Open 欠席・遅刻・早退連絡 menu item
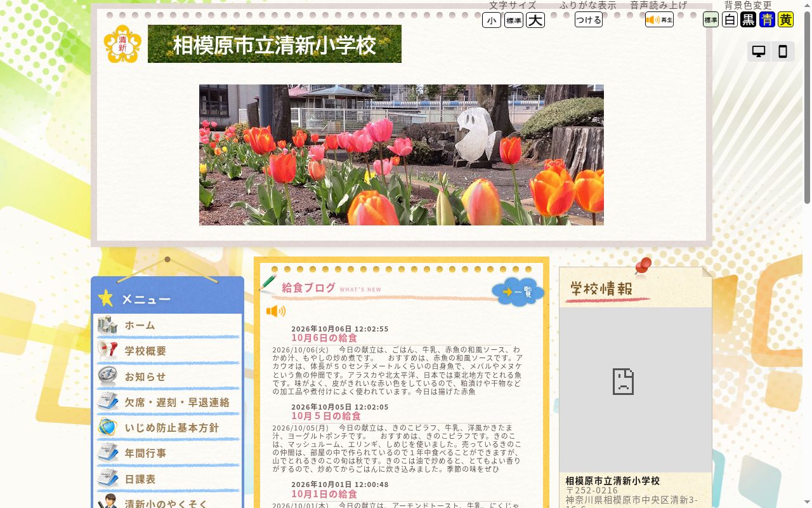 pos(167,403)
